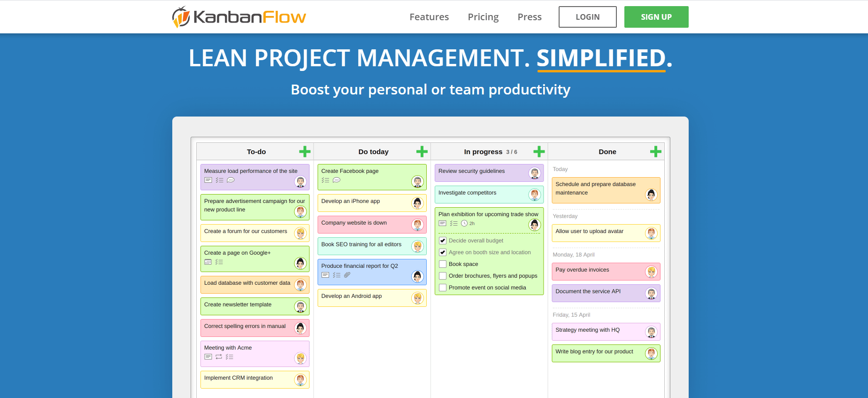
Task: Tick Promote event on social media
Action: coord(443,288)
